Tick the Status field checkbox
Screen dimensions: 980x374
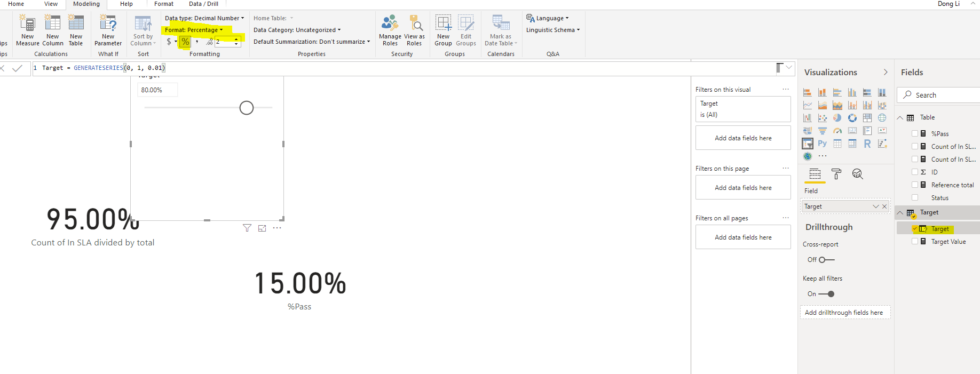pyautogui.click(x=915, y=197)
